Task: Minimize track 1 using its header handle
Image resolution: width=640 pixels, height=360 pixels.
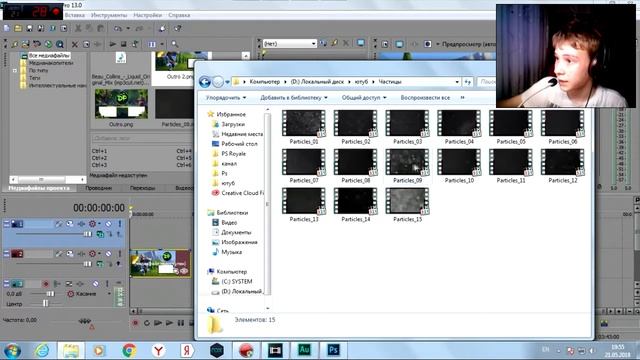Action: (x=6, y=224)
